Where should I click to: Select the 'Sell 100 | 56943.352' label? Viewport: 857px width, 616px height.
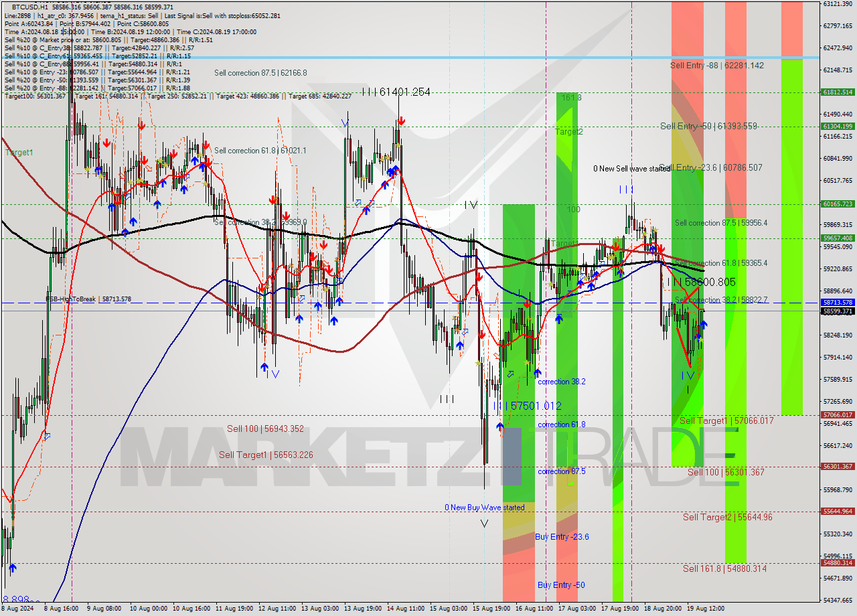265,429
